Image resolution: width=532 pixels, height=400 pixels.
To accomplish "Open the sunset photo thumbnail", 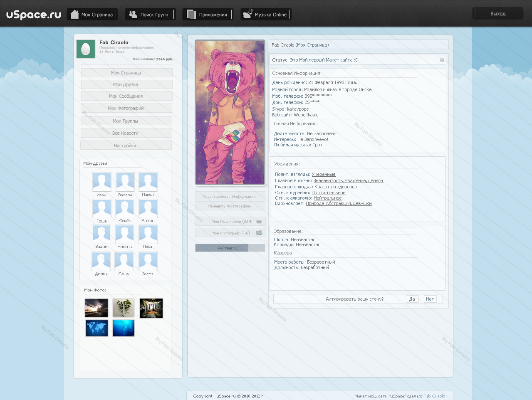I will pyautogui.click(x=97, y=308).
